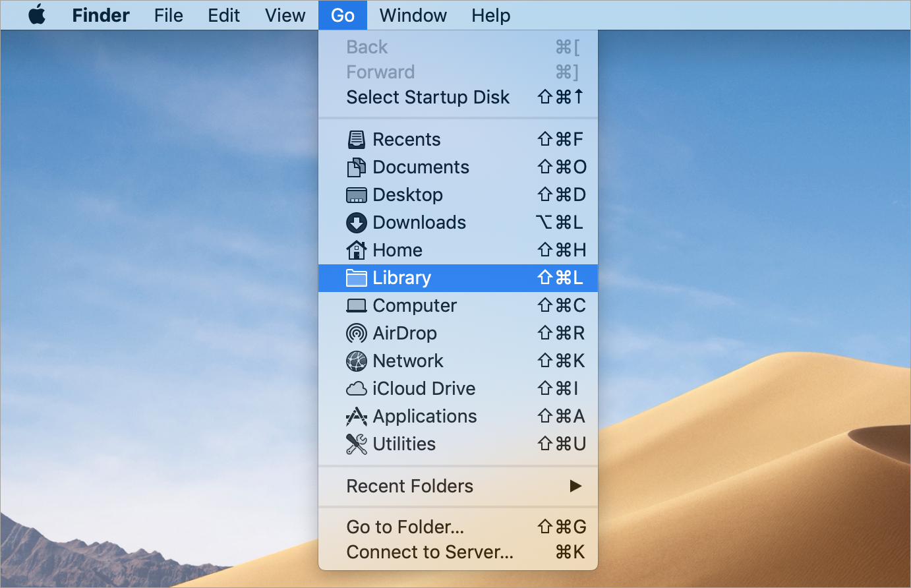Click the Documents page icon
Viewport: 911px width, 588px height.
coord(357,167)
